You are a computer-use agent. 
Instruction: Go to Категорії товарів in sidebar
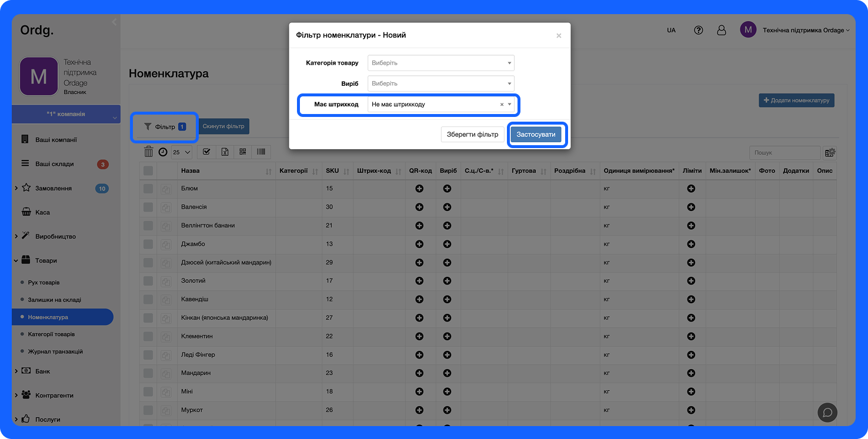pos(51,334)
